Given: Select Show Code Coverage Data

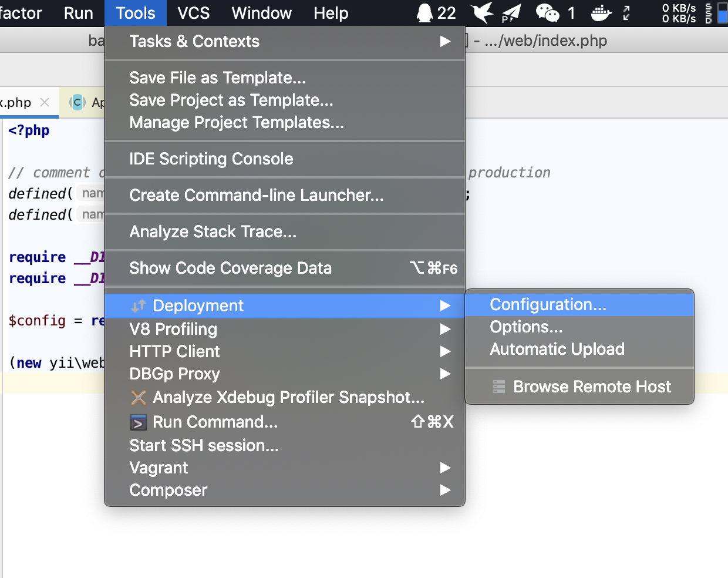Looking at the screenshot, I should click(x=285, y=268).
